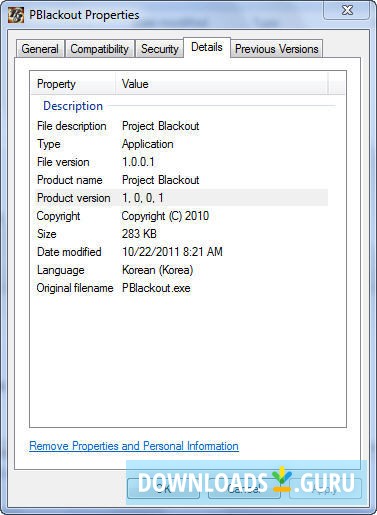377x515 pixels.
Task: Click the value Korean (Korea)
Action: 158,270
